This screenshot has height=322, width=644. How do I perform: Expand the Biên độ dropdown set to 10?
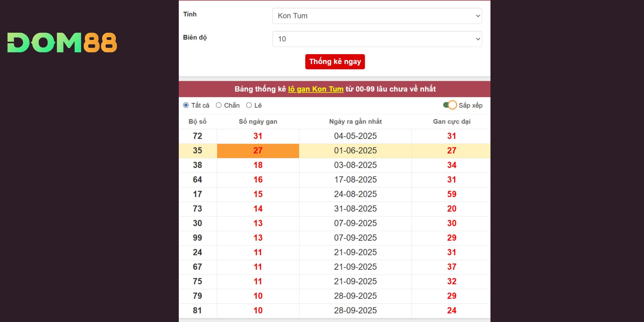(377, 39)
